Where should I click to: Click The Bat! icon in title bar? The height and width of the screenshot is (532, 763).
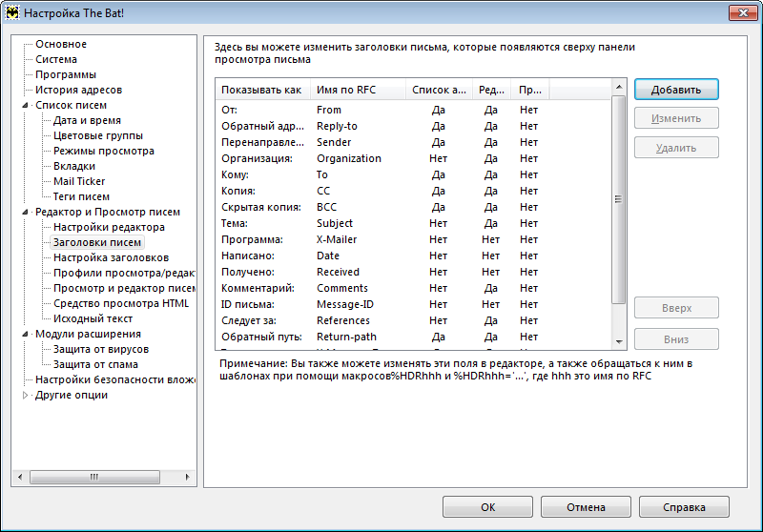[x=12, y=12]
